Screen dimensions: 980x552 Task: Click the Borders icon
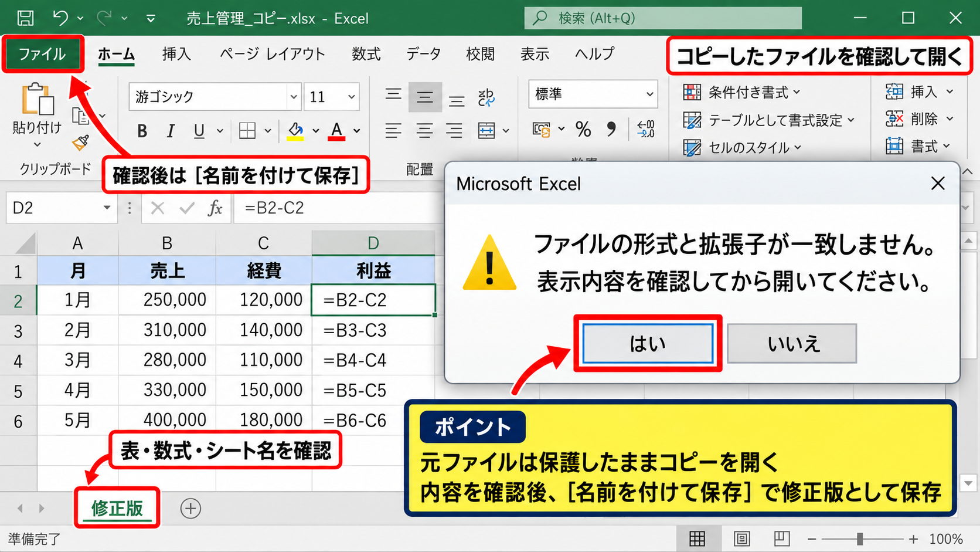(x=247, y=131)
